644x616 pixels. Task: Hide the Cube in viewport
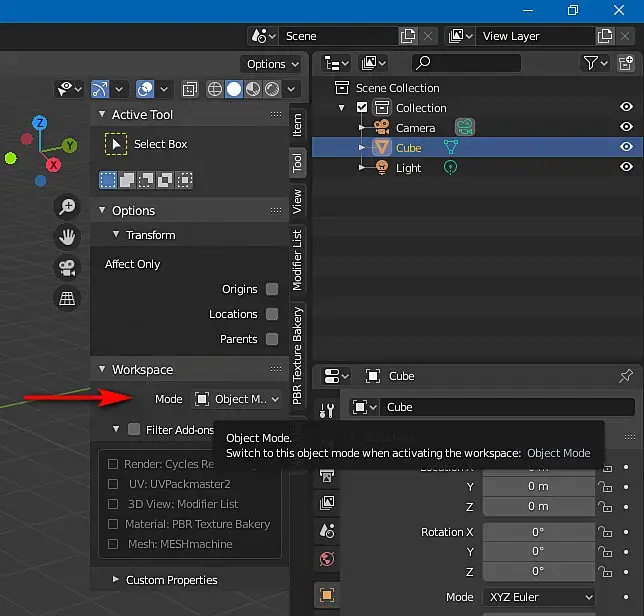tap(626, 147)
